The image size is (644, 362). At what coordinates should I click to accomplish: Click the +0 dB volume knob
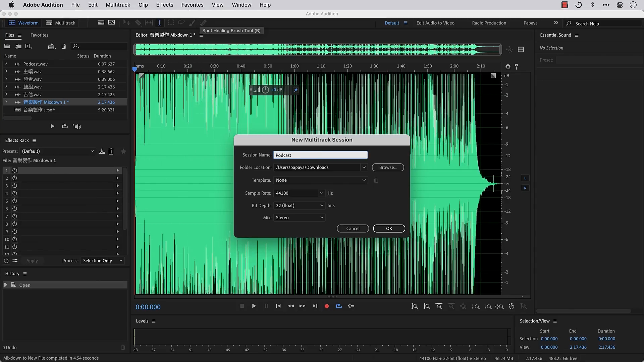pos(265,90)
